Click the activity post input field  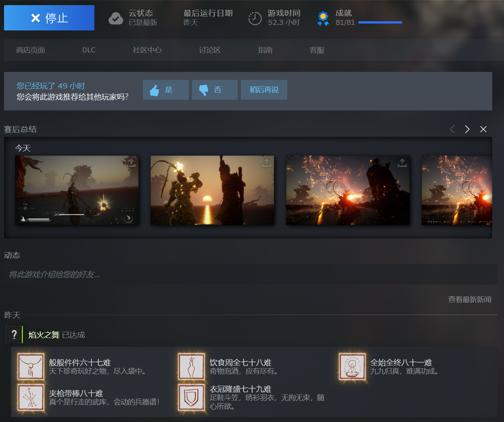coord(251,274)
